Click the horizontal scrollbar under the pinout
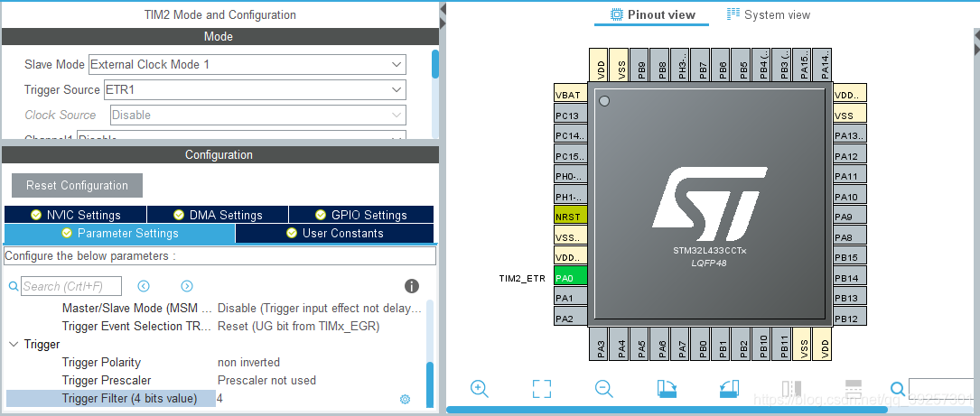 667,410
